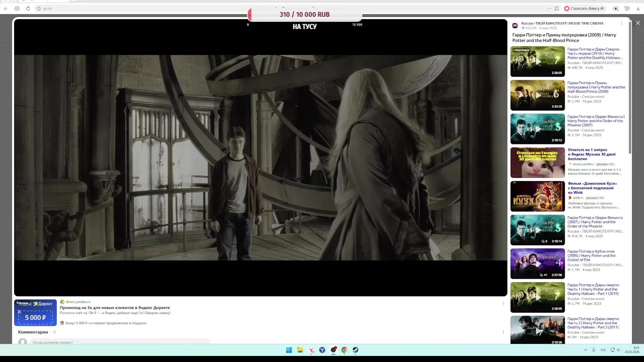644x362 pixels.
Task: Open the Яндекс Директ 5 000 ₽ ad image
Action: [x=35, y=312]
